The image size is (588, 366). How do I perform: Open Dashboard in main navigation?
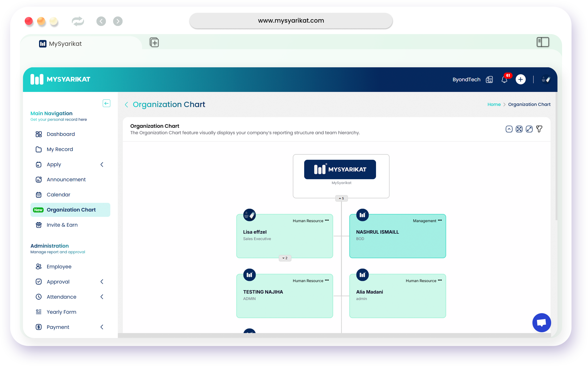coord(70,134)
